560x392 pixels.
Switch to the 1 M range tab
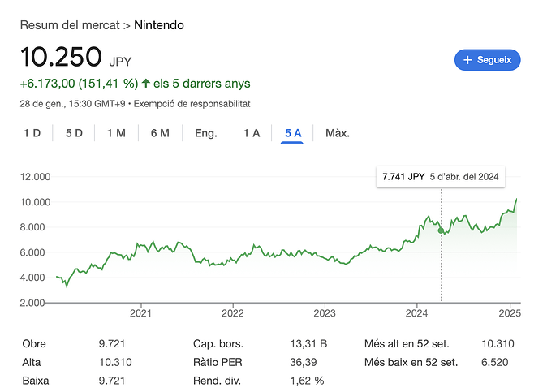tap(116, 133)
